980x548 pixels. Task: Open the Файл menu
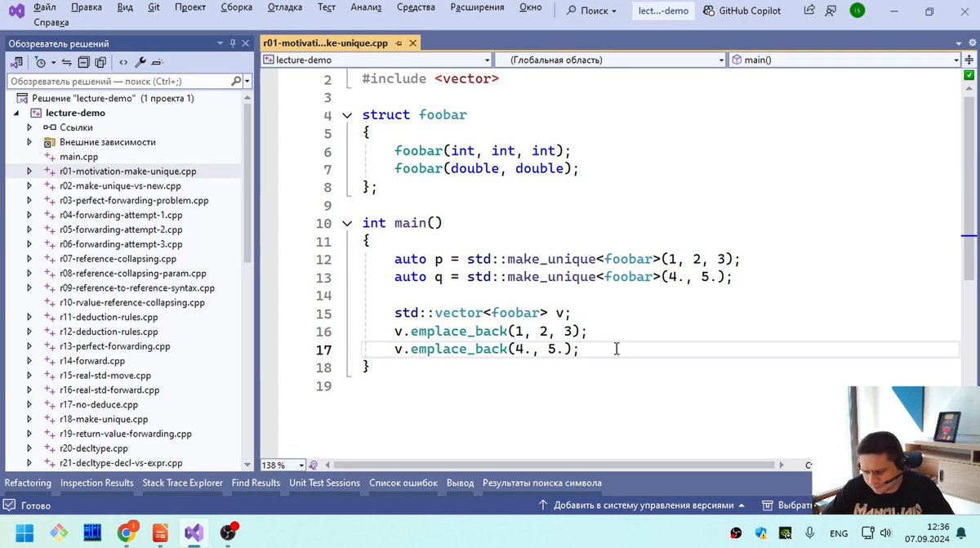pos(45,7)
